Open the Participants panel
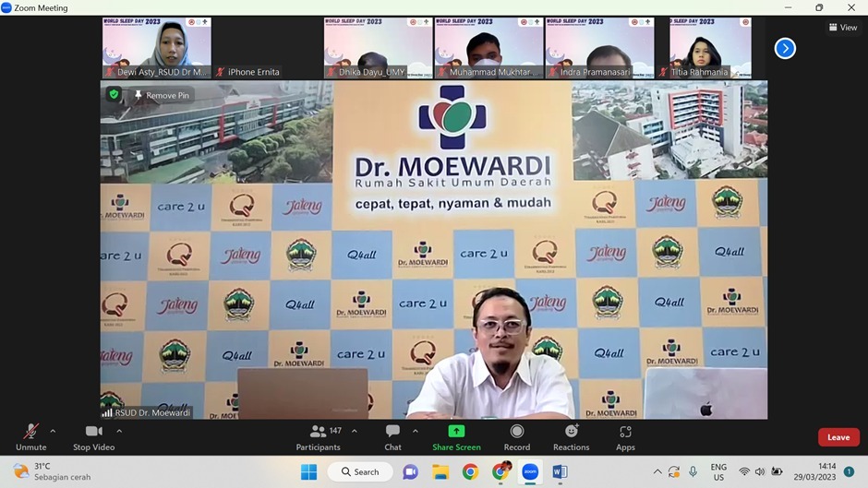868x488 pixels. [x=318, y=436]
